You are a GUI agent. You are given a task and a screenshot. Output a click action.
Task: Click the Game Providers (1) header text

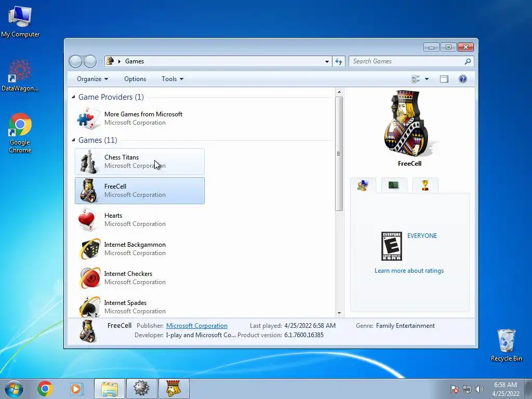coord(111,97)
